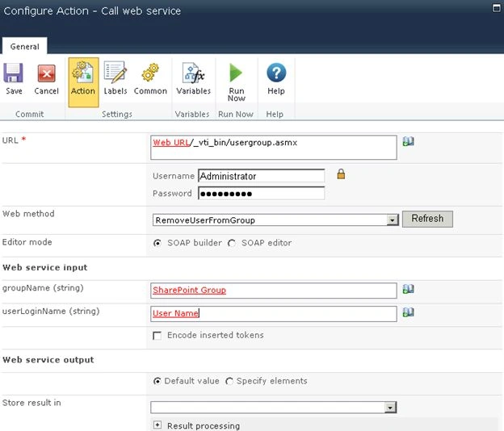This screenshot has height=431, width=504.
Task: Select SOAP editor mode
Action: [x=232, y=243]
